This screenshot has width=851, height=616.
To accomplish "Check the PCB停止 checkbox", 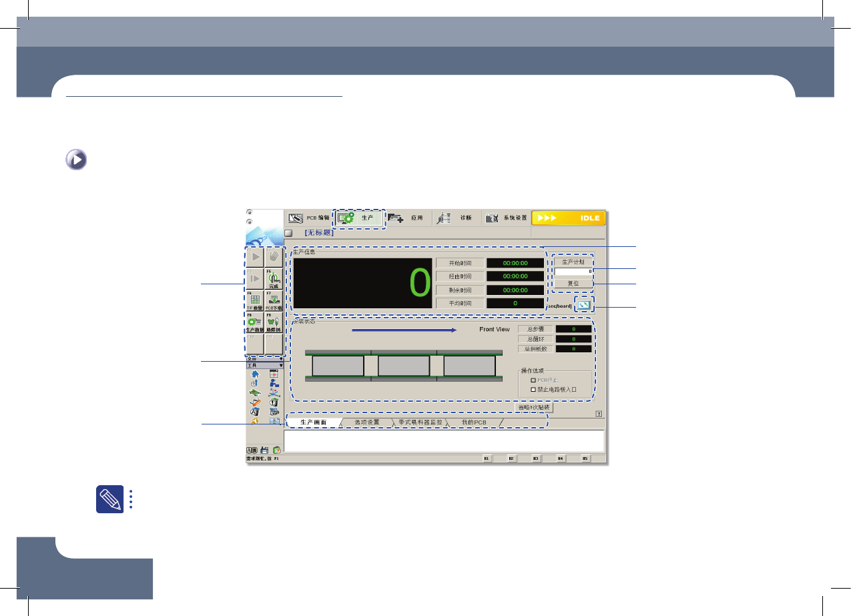I will click(533, 380).
